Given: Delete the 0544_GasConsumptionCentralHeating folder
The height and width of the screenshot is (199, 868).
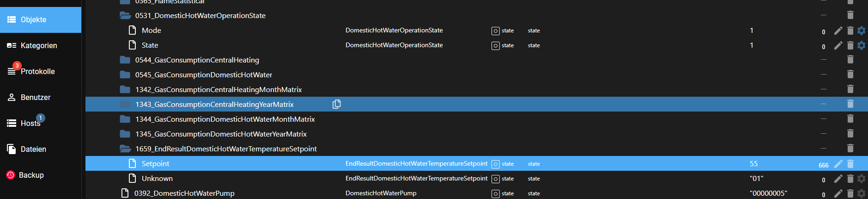Looking at the screenshot, I should point(850,60).
